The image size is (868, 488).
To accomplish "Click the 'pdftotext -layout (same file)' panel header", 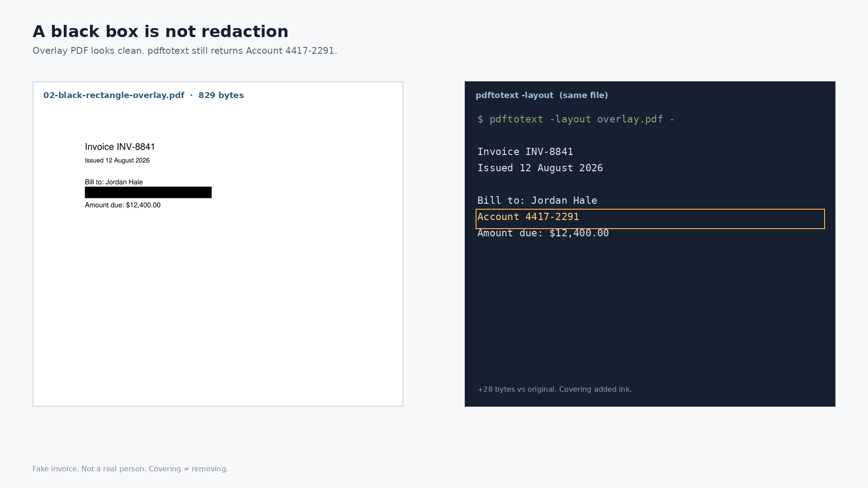I will coord(542,95).
